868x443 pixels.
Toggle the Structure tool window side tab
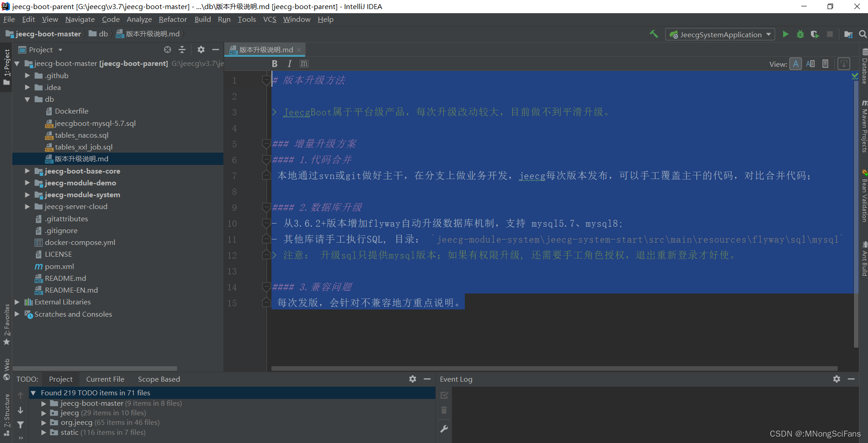click(x=6, y=415)
